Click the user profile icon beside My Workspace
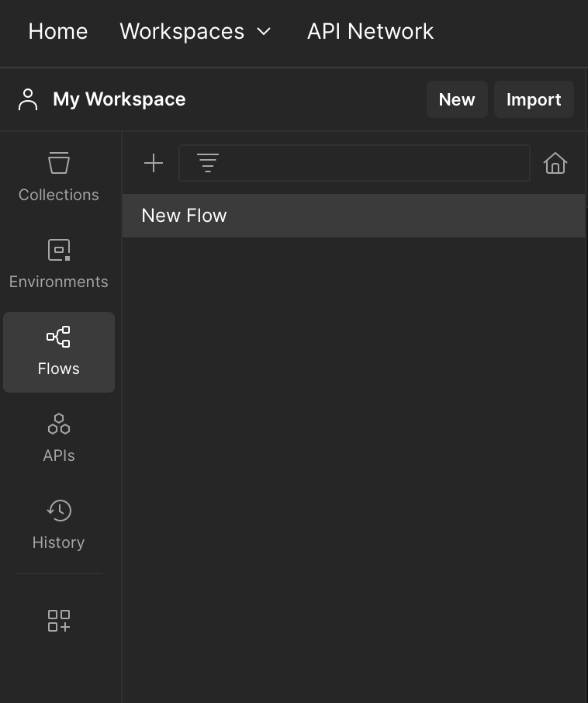This screenshot has height=703, width=588. 28,99
